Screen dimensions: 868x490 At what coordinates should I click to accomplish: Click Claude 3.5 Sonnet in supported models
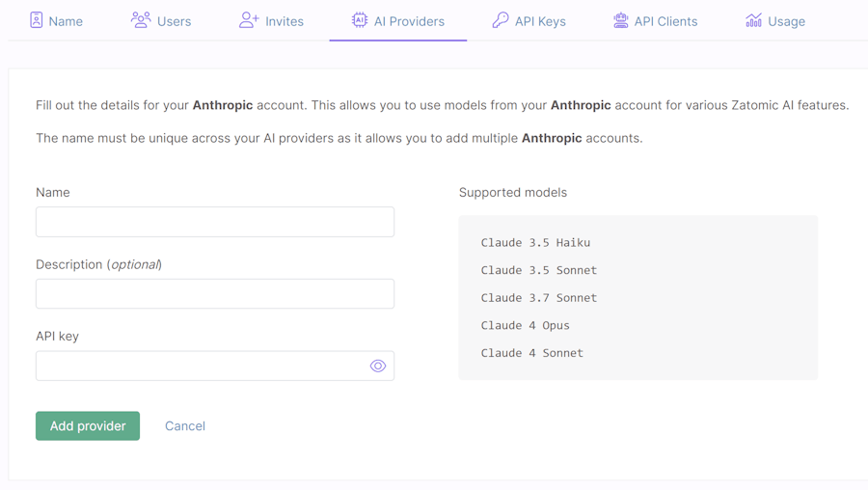538,270
